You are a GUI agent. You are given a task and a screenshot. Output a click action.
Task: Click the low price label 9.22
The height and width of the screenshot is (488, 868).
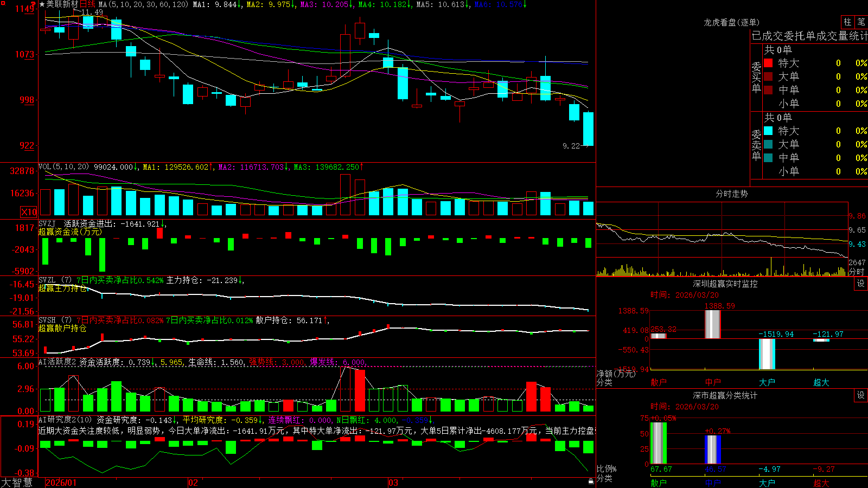click(571, 146)
